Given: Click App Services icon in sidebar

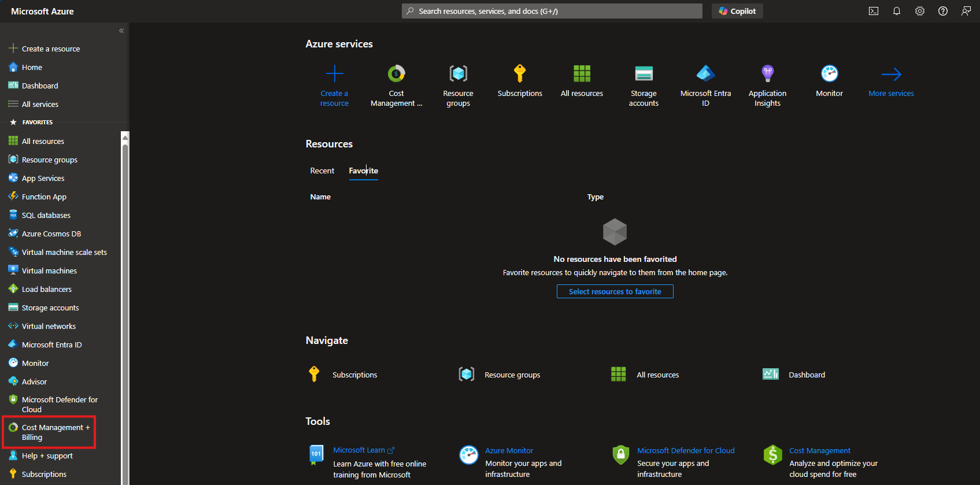Looking at the screenshot, I should click(13, 178).
